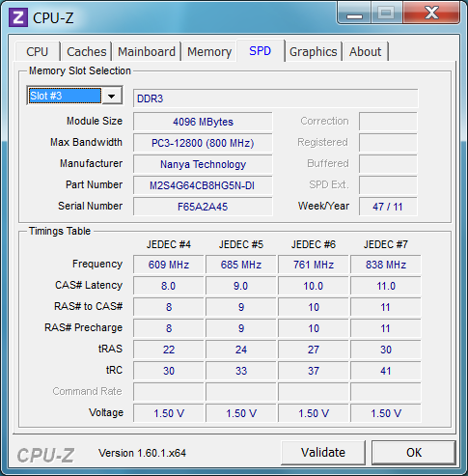Go to the Mainboard tab
This screenshot has height=476, width=468.
click(x=147, y=51)
